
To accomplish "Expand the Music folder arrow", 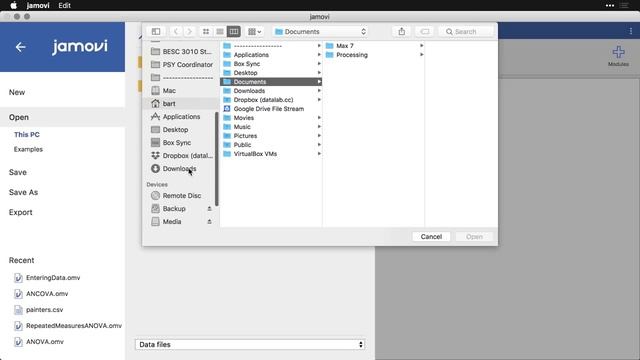I will click(319, 127).
